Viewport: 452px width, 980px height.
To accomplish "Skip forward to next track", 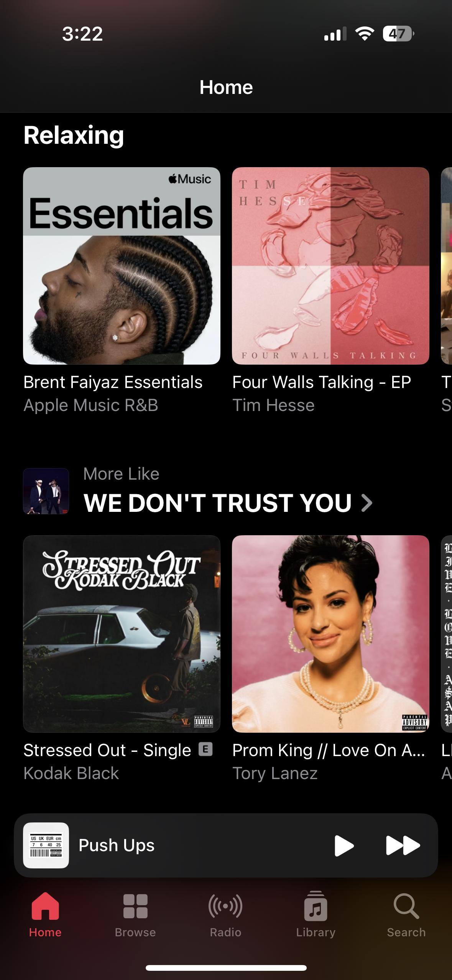I will (403, 845).
